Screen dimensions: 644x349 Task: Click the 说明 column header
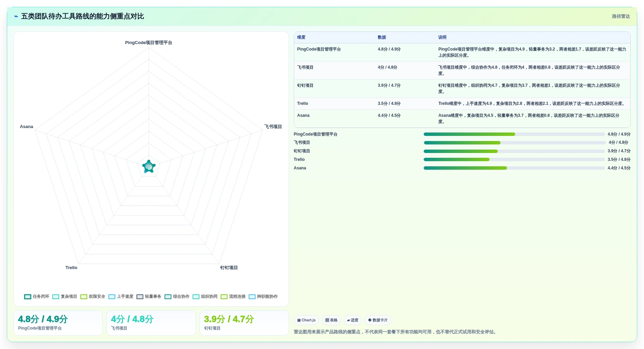tap(442, 37)
